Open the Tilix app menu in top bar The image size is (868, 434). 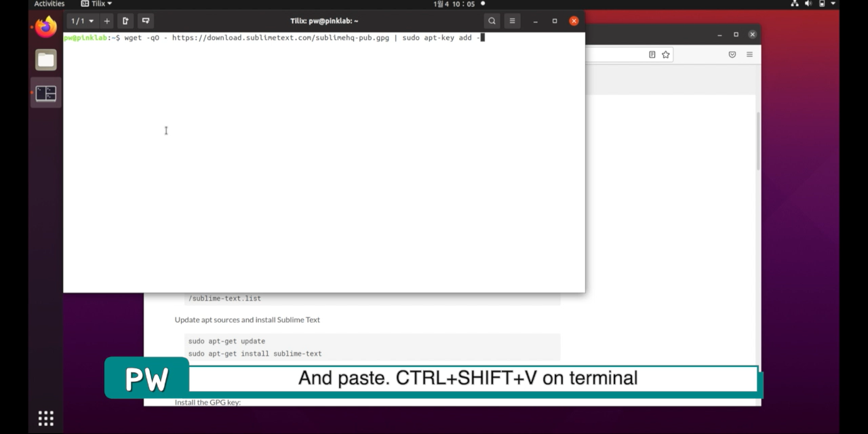tap(96, 4)
